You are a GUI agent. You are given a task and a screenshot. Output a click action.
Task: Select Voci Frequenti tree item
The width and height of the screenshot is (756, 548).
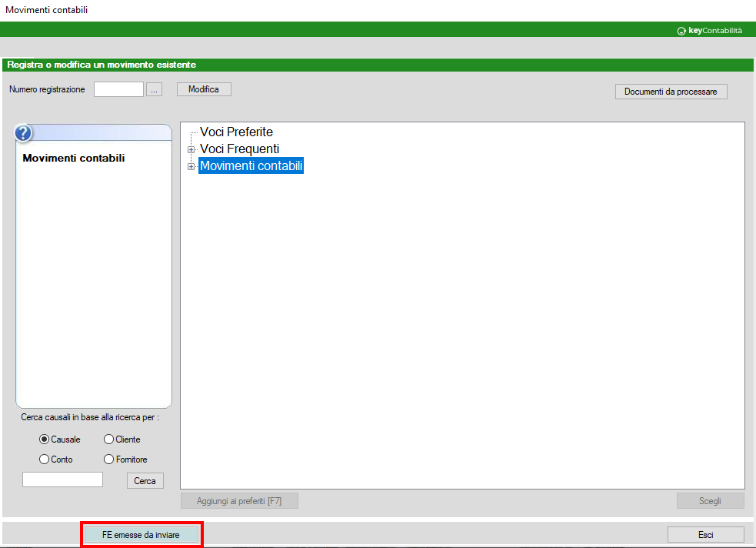240,149
